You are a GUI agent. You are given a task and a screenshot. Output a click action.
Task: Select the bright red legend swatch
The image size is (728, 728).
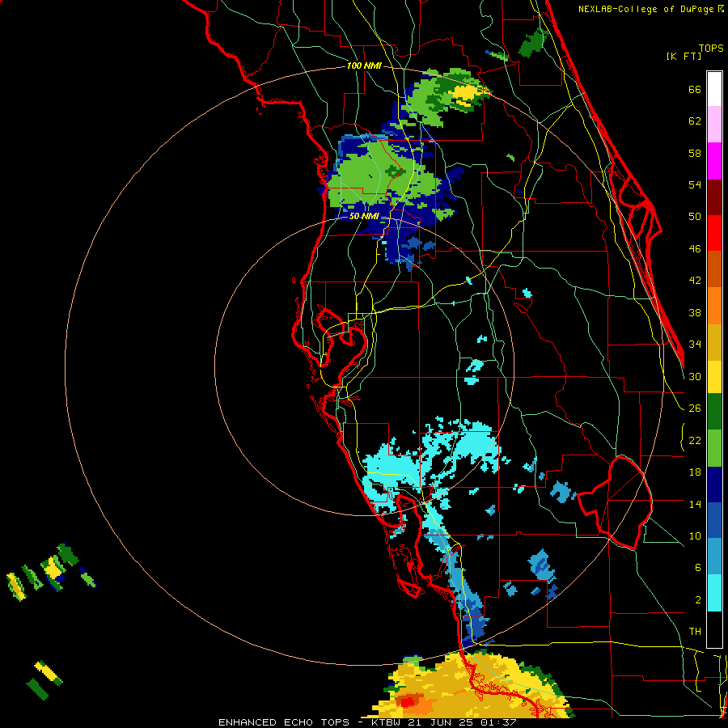[x=714, y=233]
